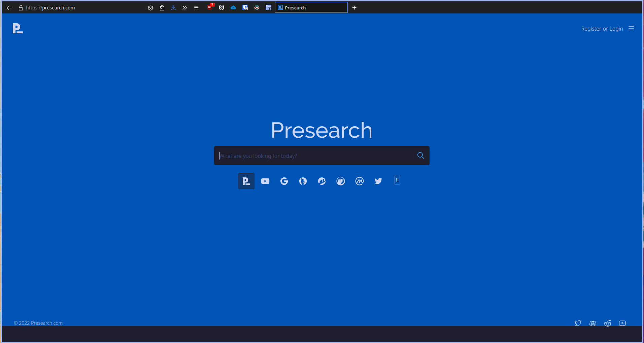Open the browser settings gear icon
This screenshot has width=644, height=343.
pos(150,8)
